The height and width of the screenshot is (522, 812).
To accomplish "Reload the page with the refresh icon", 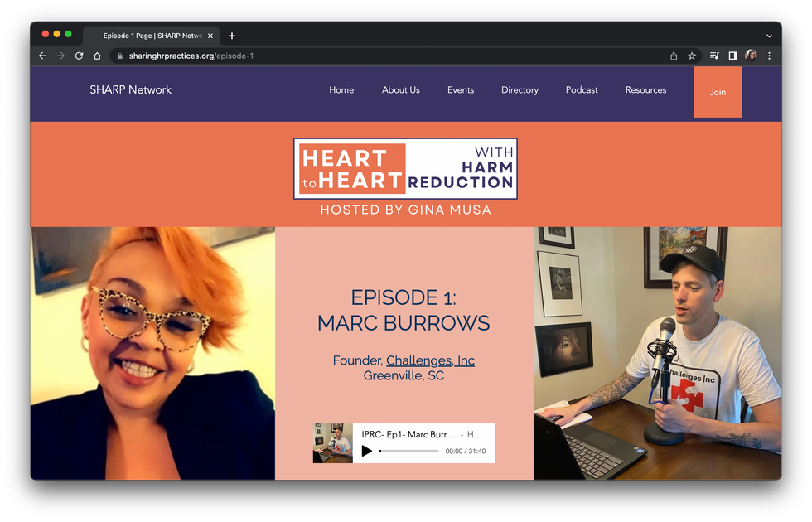I will pos(79,56).
